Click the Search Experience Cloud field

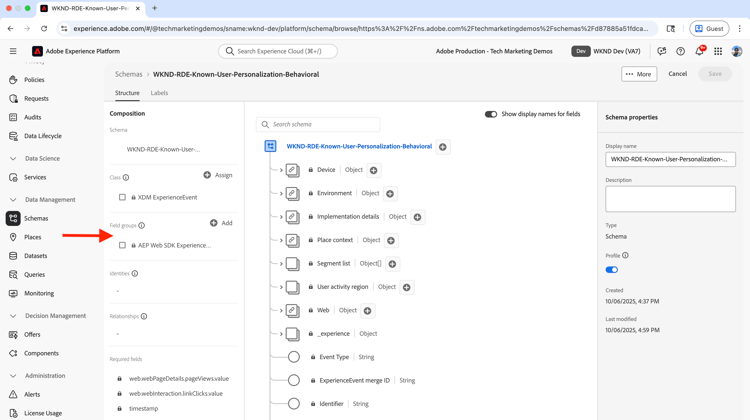point(278,51)
